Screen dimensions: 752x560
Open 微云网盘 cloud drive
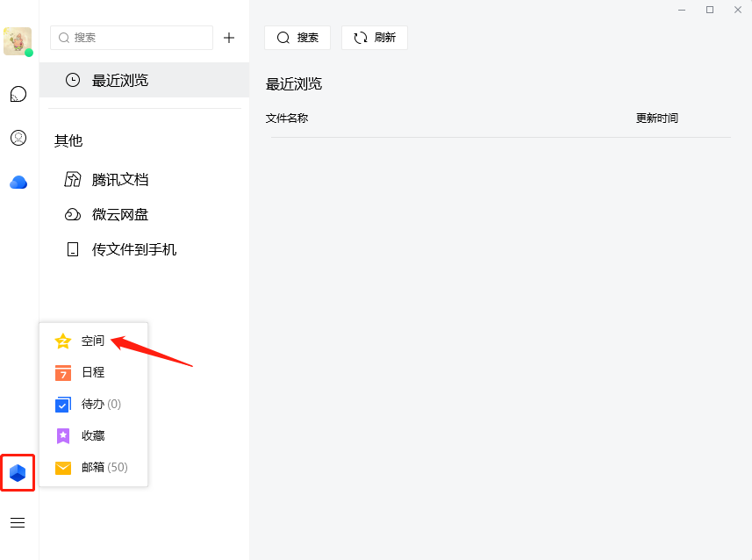pyautogui.click(x=120, y=215)
